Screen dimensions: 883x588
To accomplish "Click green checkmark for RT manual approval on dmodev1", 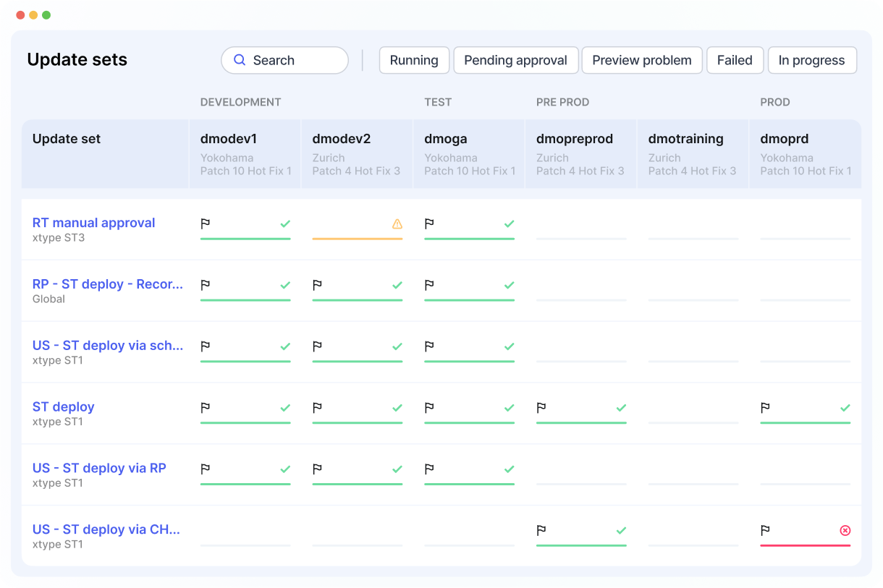I will click(x=285, y=224).
